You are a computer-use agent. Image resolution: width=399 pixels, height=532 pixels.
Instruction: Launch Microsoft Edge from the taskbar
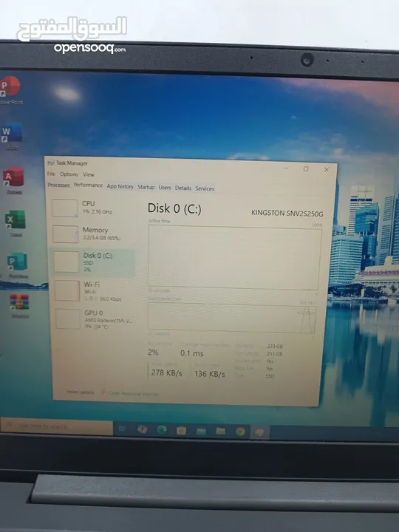tap(162, 429)
